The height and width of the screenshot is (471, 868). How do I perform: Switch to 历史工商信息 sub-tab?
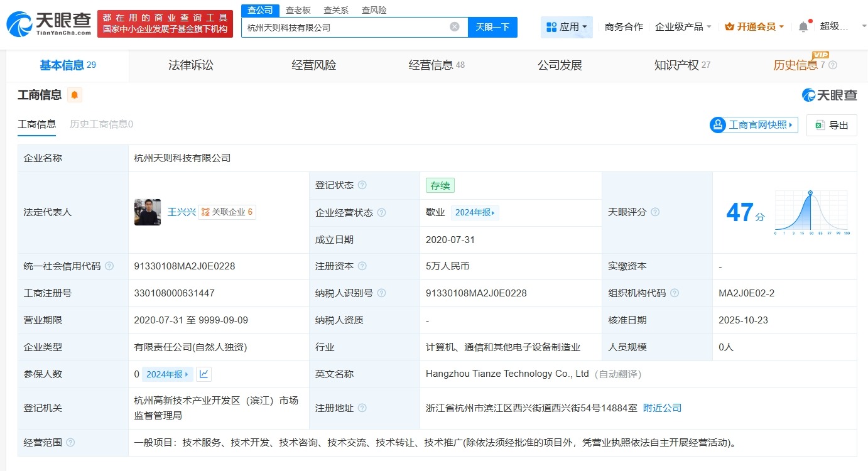[x=102, y=124]
